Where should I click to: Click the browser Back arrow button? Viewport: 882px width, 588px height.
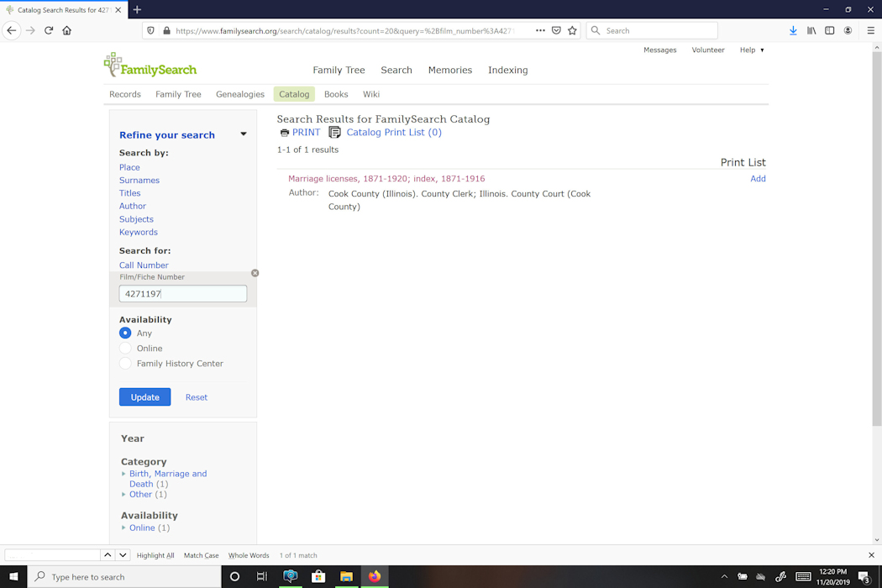12,30
